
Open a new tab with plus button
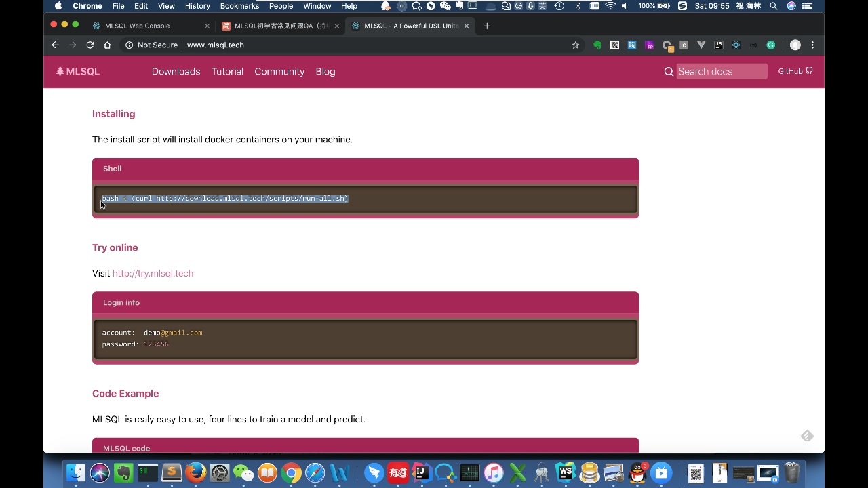pyautogui.click(x=487, y=26)
